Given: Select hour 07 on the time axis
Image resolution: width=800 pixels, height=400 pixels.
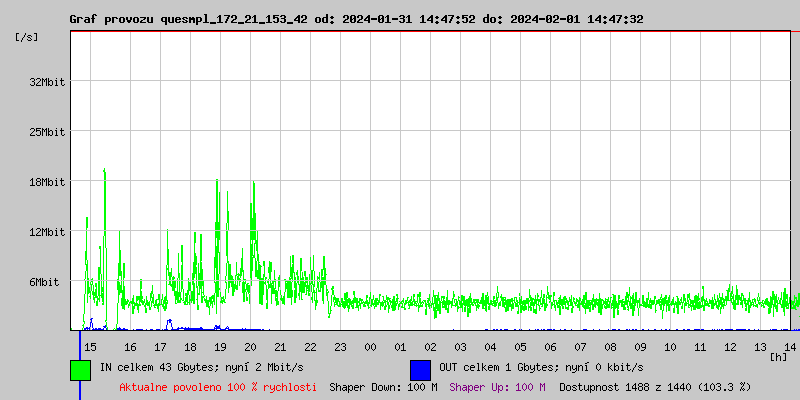Looking at the screenshot, I should 581,346.
